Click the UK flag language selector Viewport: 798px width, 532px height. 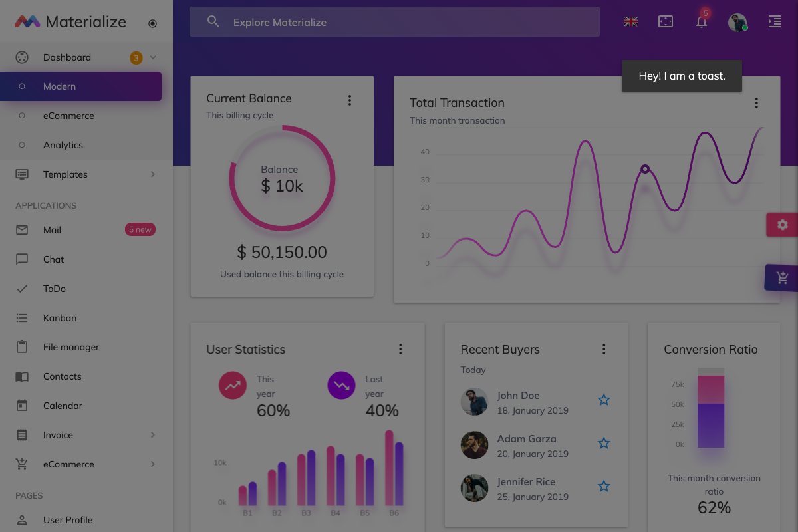pos(631,22)
